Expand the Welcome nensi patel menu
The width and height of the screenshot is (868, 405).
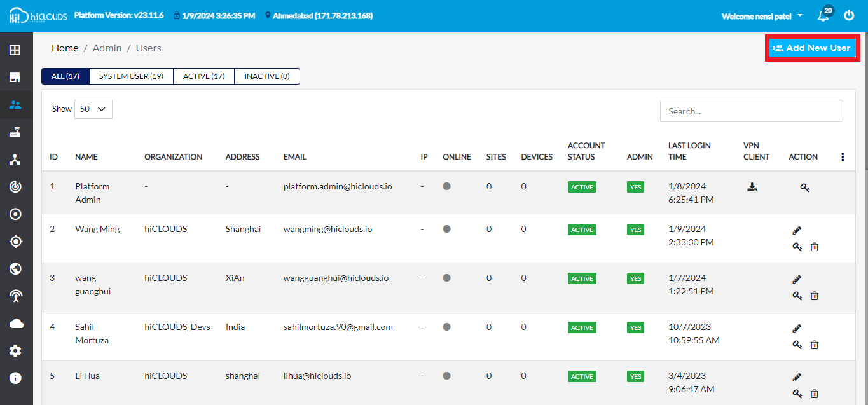(x=762, y=16)
